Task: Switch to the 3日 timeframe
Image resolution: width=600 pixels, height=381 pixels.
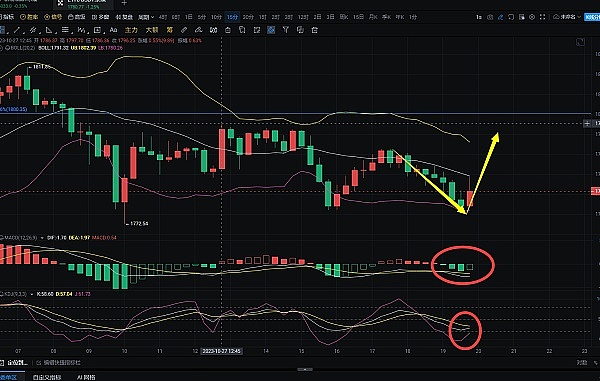Action: tap(331, 17)
